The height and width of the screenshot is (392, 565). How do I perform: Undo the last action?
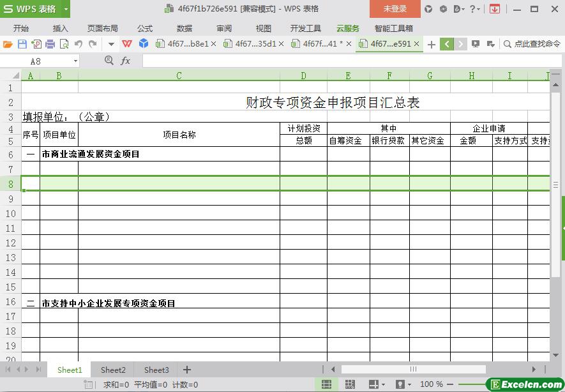coord(78,44)
